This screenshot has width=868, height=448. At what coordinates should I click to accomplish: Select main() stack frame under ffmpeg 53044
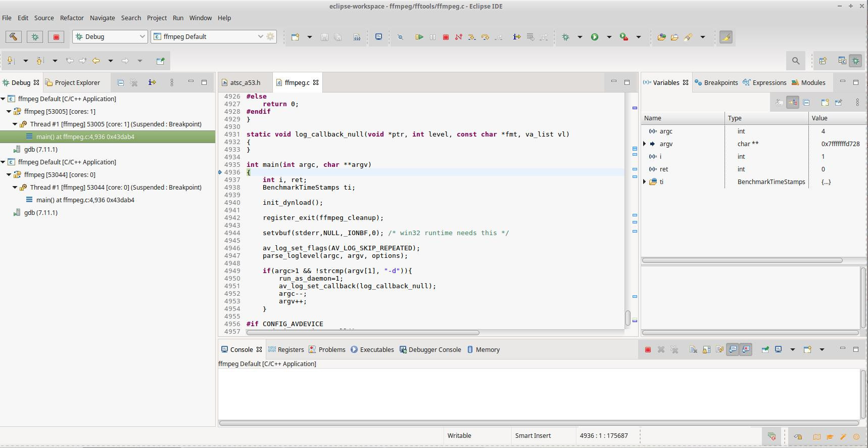point(85,200)
